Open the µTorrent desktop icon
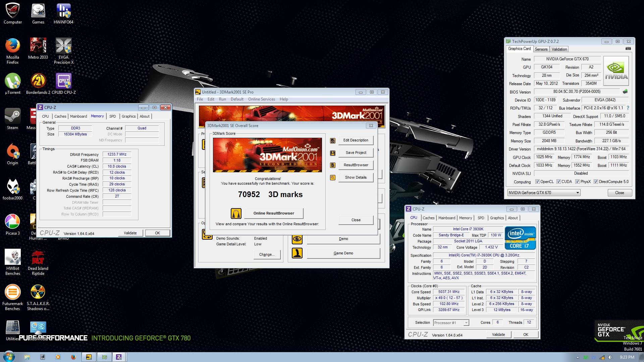Viewport: 644px width, 362px height. [12, 84]
